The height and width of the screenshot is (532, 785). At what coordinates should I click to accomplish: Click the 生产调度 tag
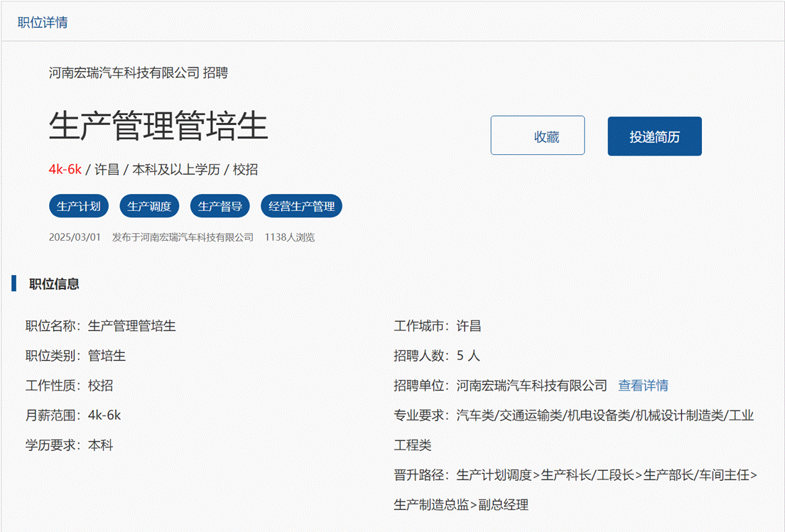pos(149,207)
